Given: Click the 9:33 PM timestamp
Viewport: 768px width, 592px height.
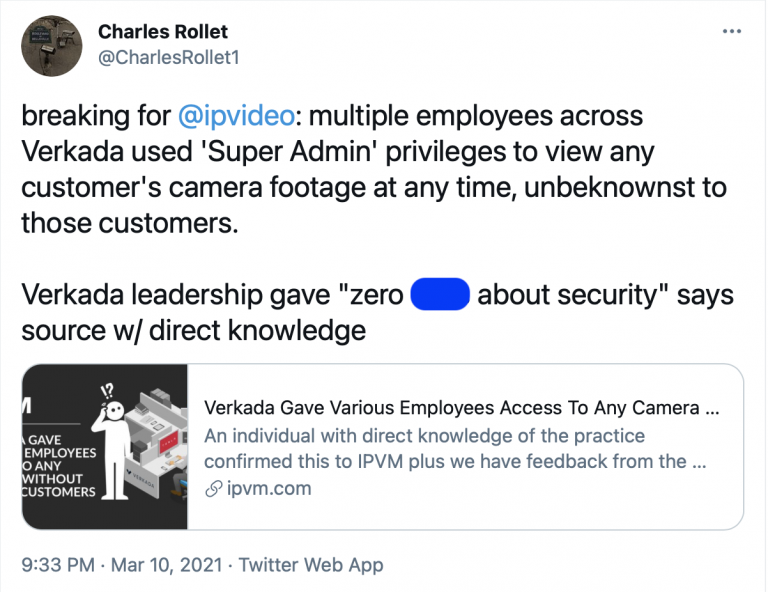Looking at the screenshot, I should (58, 565).
